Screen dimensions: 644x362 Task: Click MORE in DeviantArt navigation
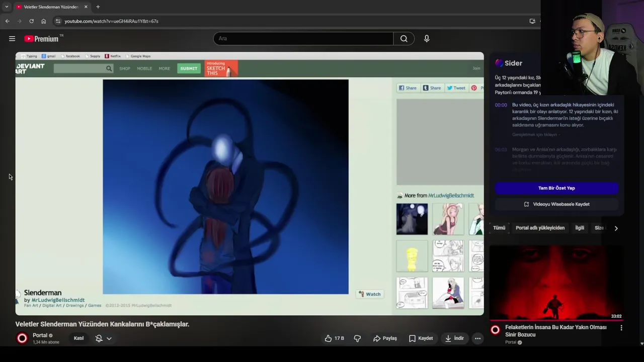click(165, 68)
